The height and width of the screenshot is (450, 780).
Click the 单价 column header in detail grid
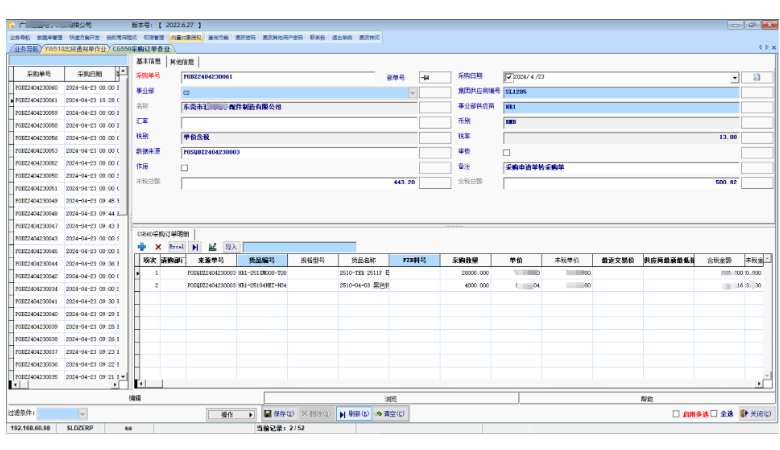[x=516, y=260]
